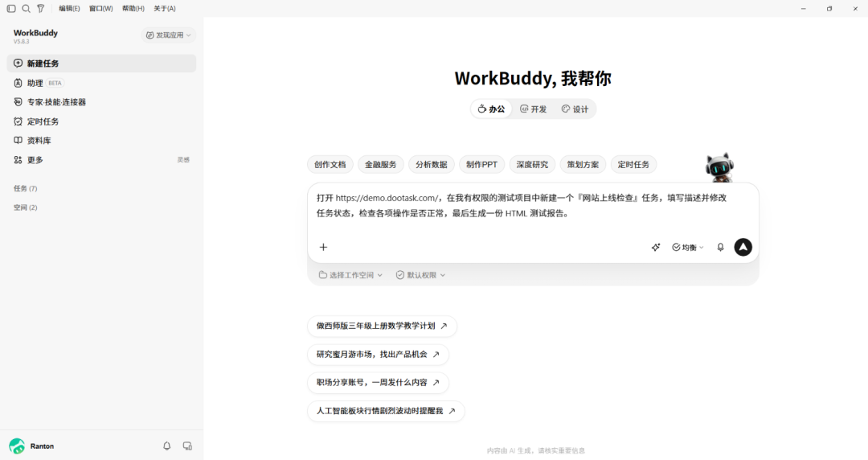The image size is (868, 460).
Task: Open the 关于(A) menu
Action: point(165,8)
